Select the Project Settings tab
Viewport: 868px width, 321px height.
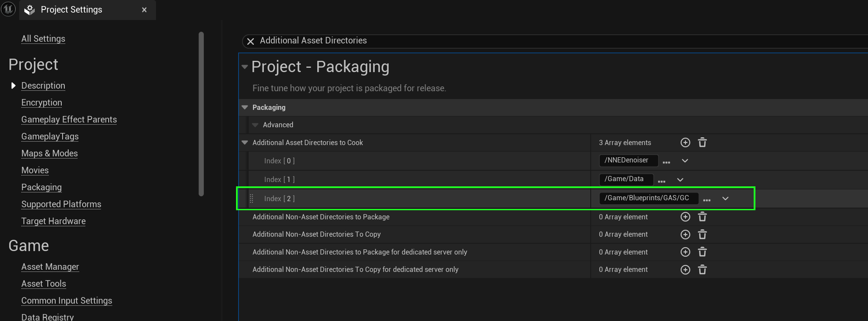pyautogui.click(x=72, y=10)
